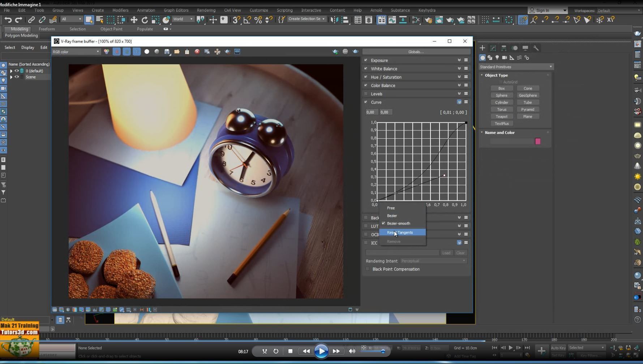Open the All selection filter dropdown
This screenshot has height=364, width=643.
[72, 19]
